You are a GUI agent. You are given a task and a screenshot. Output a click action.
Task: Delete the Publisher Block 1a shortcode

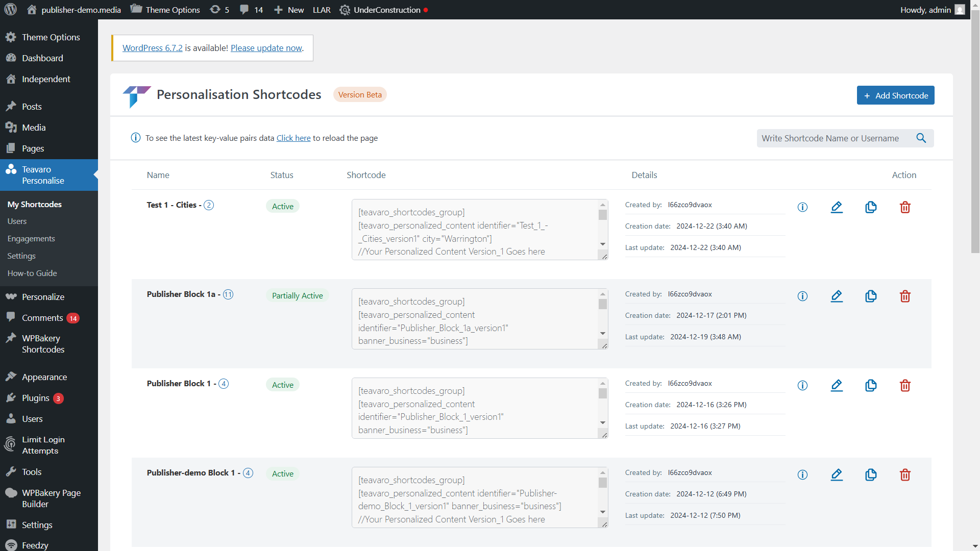point(905,296)
